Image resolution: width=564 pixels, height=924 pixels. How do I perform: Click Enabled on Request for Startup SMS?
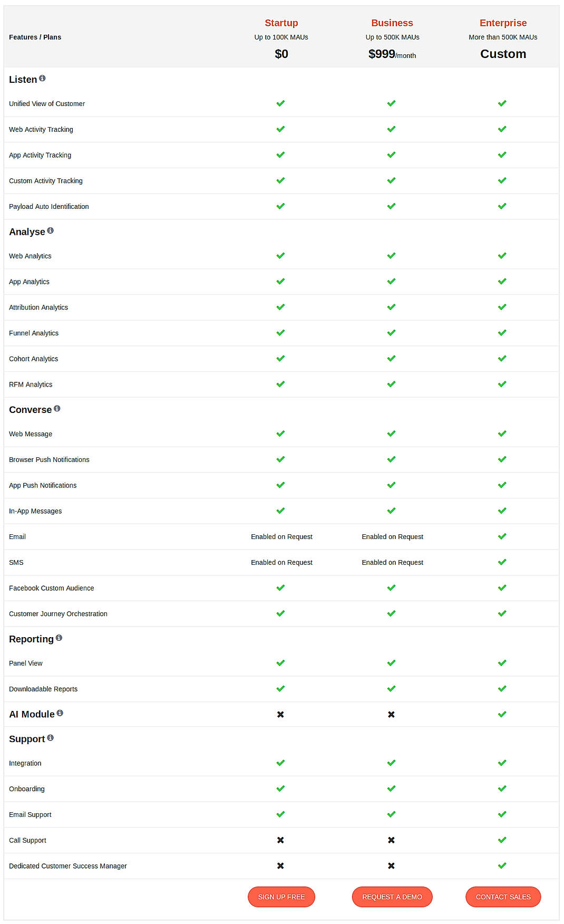pos(281,562)
